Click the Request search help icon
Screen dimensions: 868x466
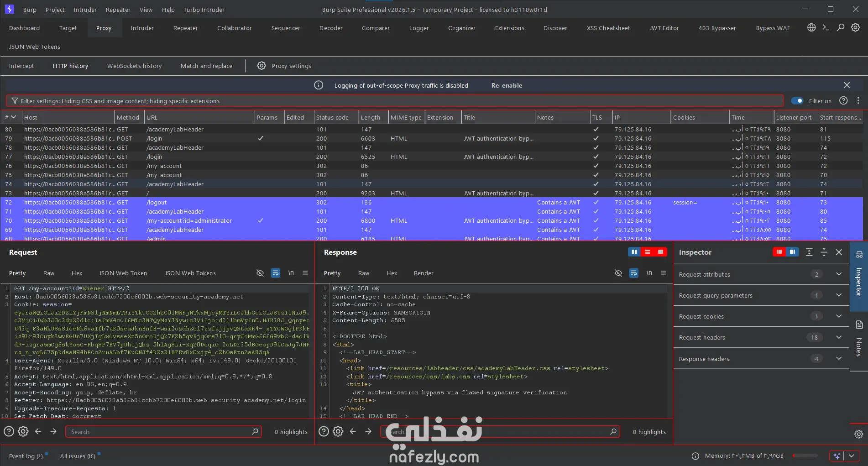[9, 431]
